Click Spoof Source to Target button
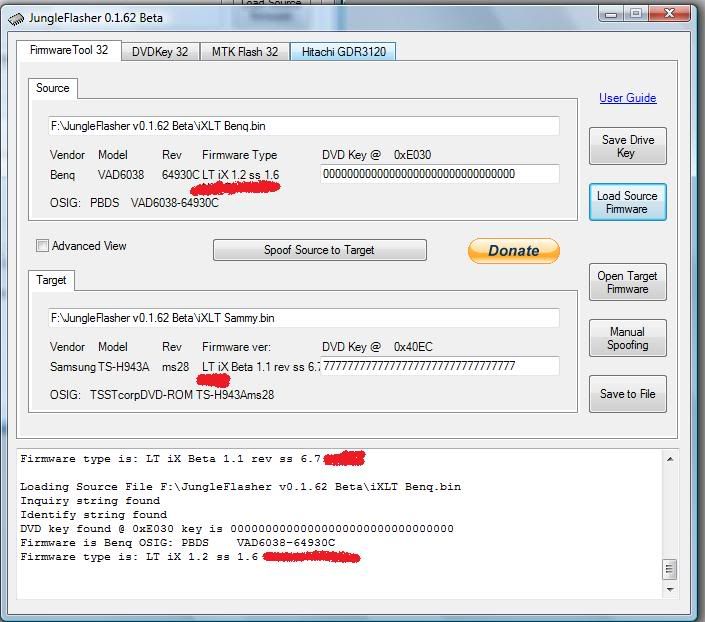 320,250
